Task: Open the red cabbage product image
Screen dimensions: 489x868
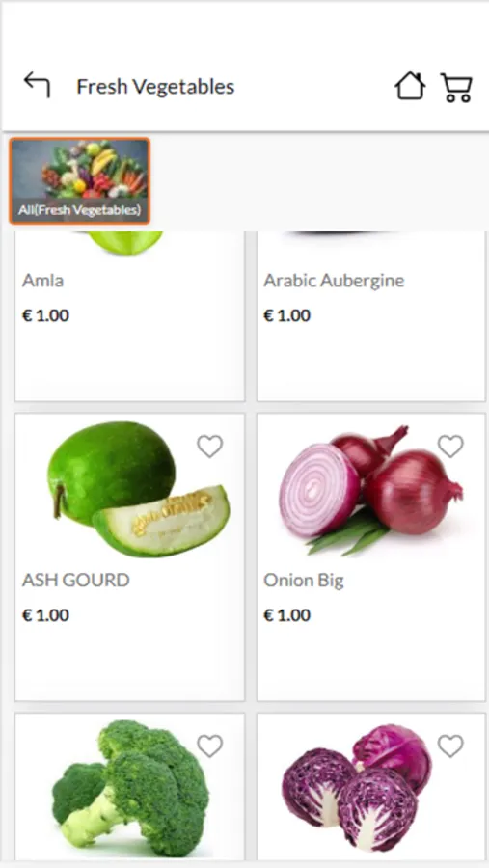Action: [357, 789]
